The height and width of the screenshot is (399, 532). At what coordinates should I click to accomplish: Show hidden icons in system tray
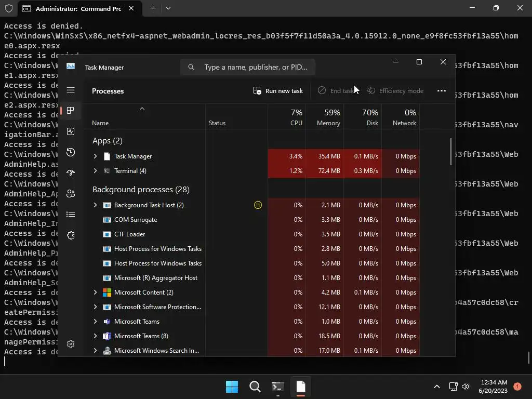point(437,387)
